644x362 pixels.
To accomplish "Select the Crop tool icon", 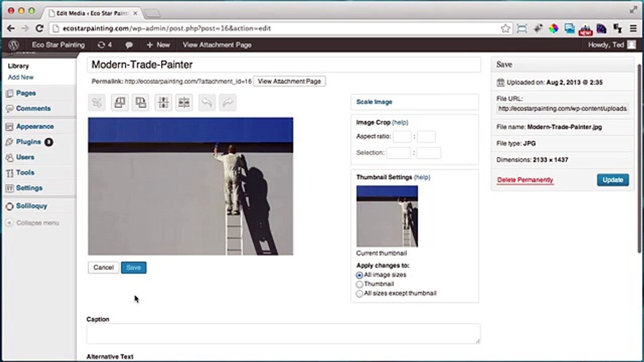I will tap(97, 103).
